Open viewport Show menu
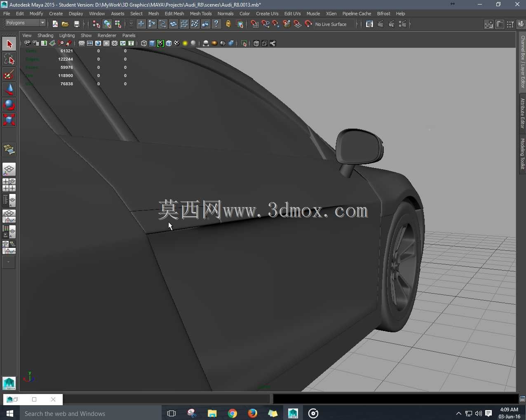Screen dimensions: 526x420 [86, 35]
